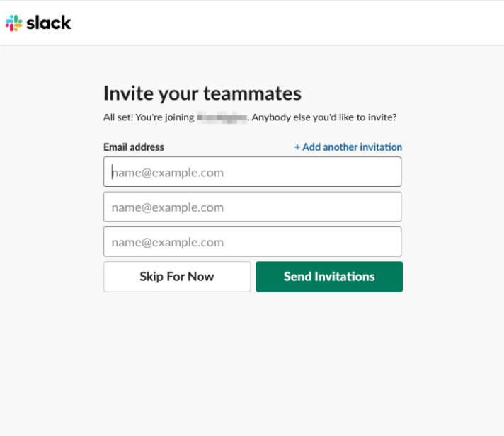This screenshot has height=436, width=504.
Task: Focus the first email address field
Action: click(x=252, y=171)
